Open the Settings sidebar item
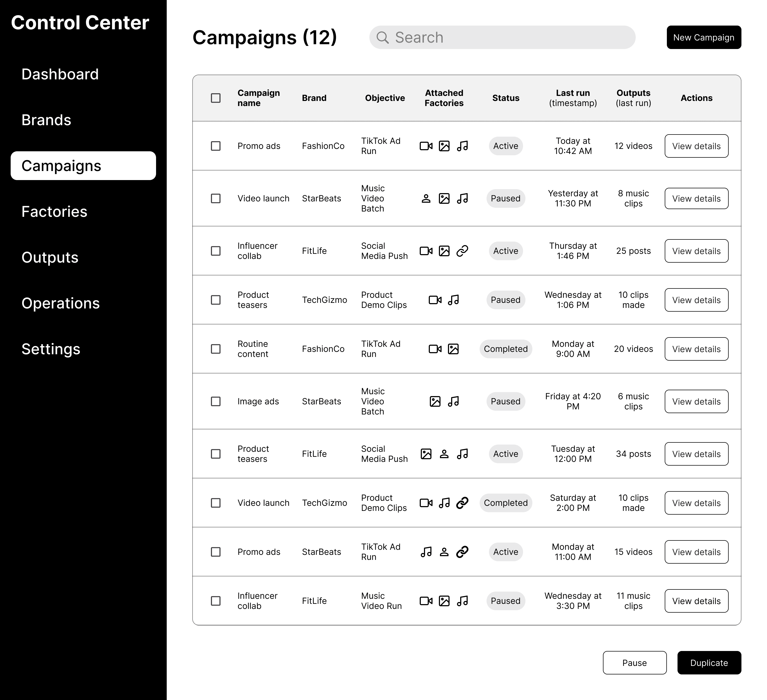 51,349
